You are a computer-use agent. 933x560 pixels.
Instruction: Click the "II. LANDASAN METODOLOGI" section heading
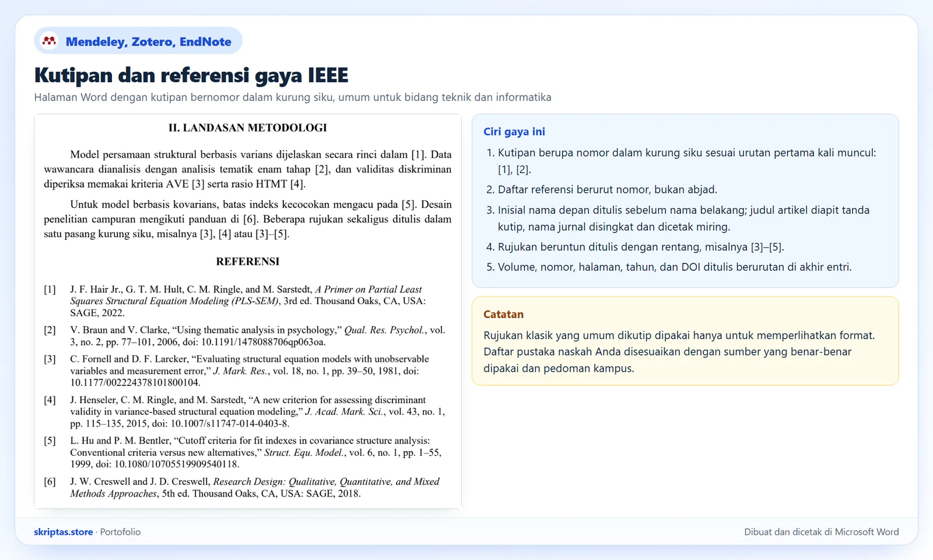(248, 128)
